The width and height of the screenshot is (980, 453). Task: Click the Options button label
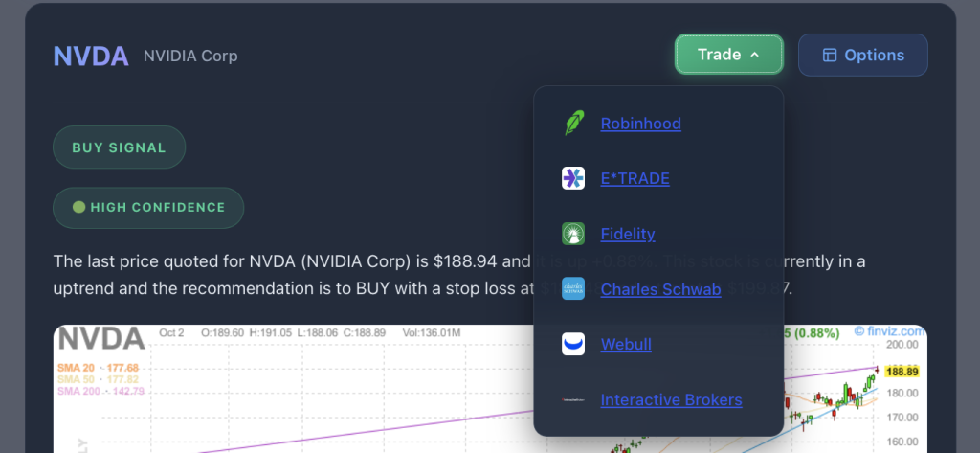[874, 56]
